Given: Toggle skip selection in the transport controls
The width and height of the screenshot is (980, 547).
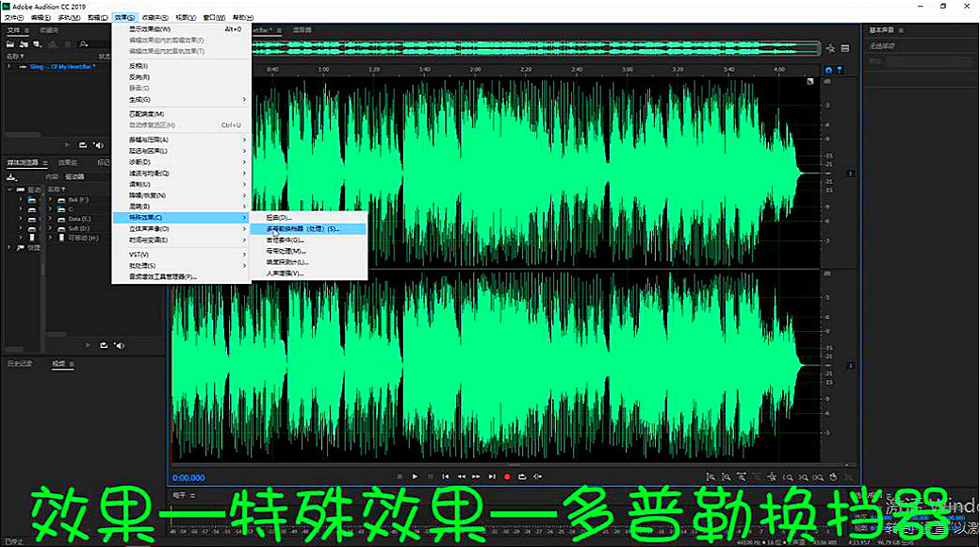Looking at the screenshot, I should pos(538,477).
